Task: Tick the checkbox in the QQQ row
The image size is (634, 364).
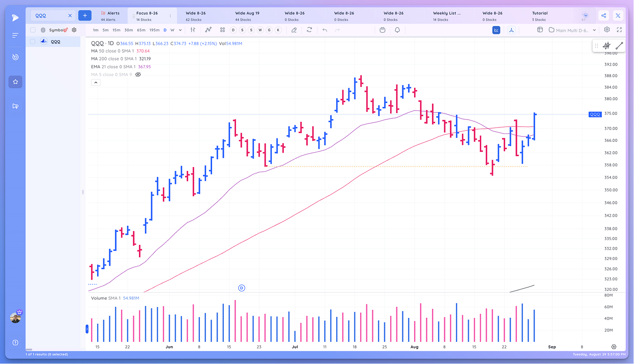Action: click(x=33, y=42)
